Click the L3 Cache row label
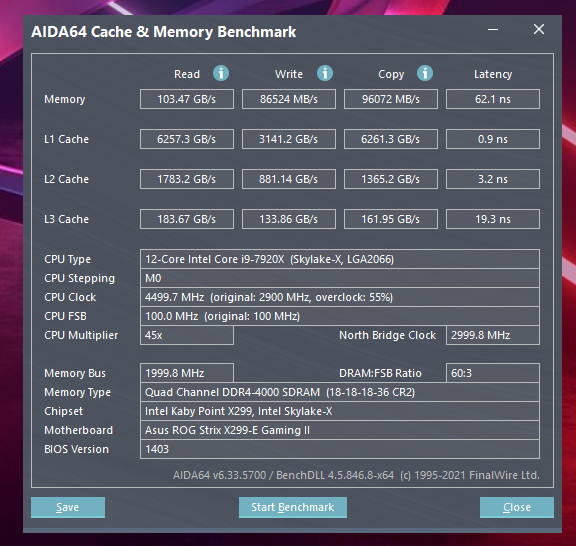The width and height of the screenshot is (576, 546). 66,219
